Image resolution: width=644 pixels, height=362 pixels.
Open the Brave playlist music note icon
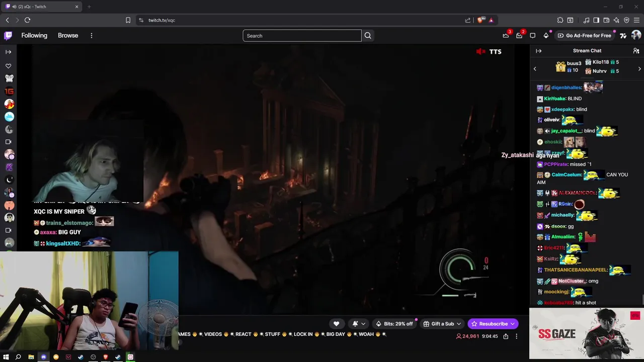tap(586, 20)
